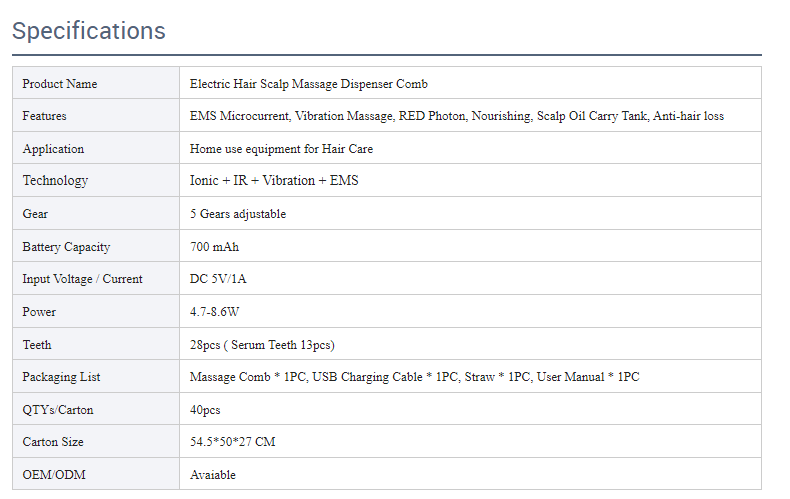Click the Battery Capacity label
Viewport: 790px width, 499px height.
pos(66,247)
